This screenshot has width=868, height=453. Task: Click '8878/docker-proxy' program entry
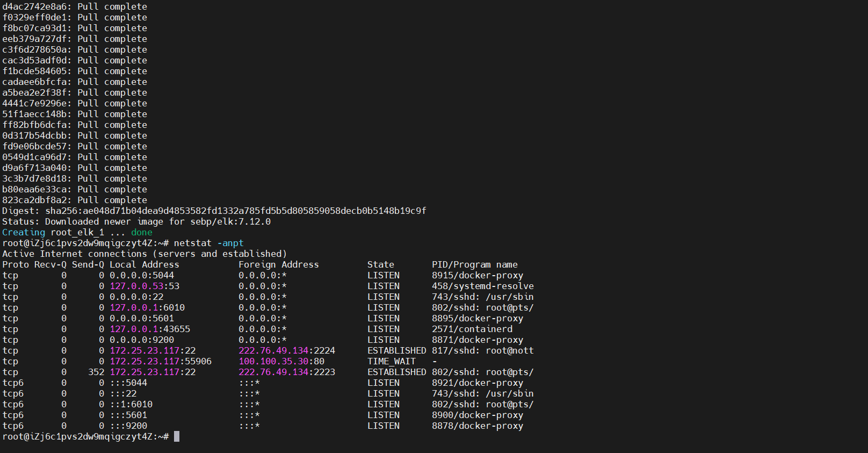click(478, 426)
